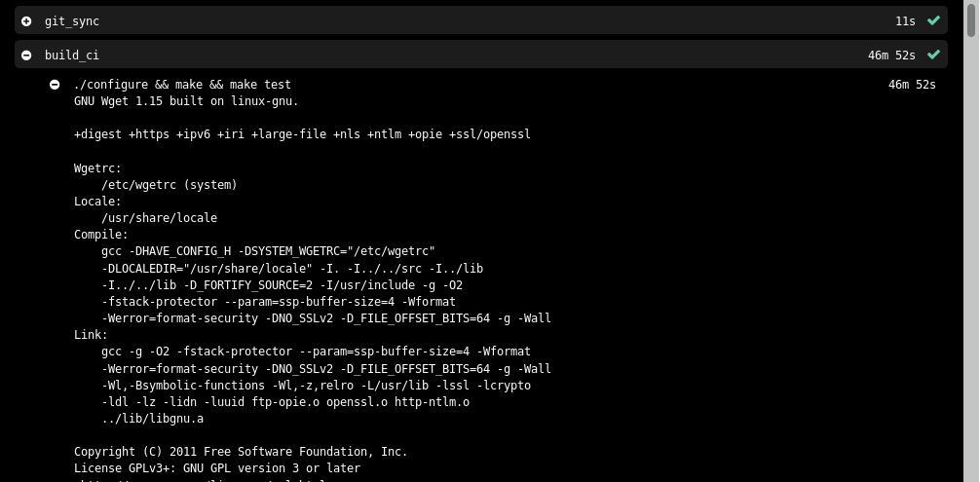Image resolution: width=980 pixels, height=482 pixels.
Task: Expand the git_sync step with plus icon
Action: click(x=26, y=21)
